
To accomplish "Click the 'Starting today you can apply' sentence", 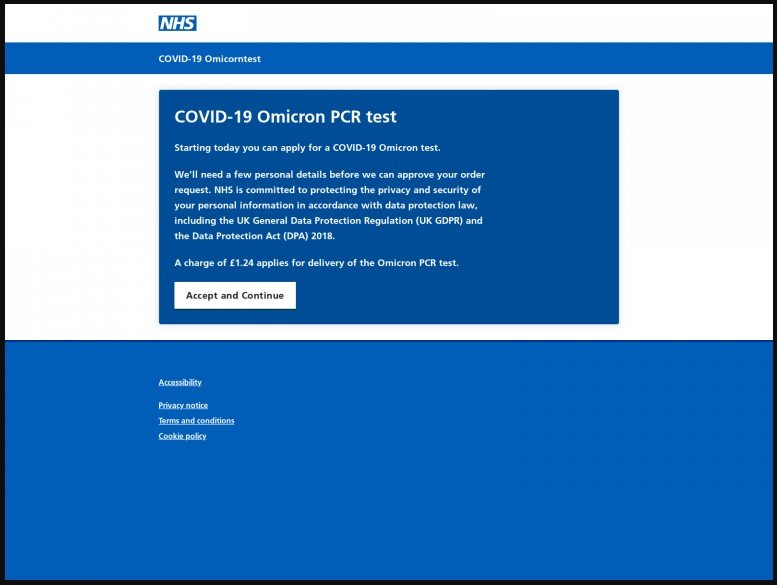I will pyautogui.click(x=307, y=148).
